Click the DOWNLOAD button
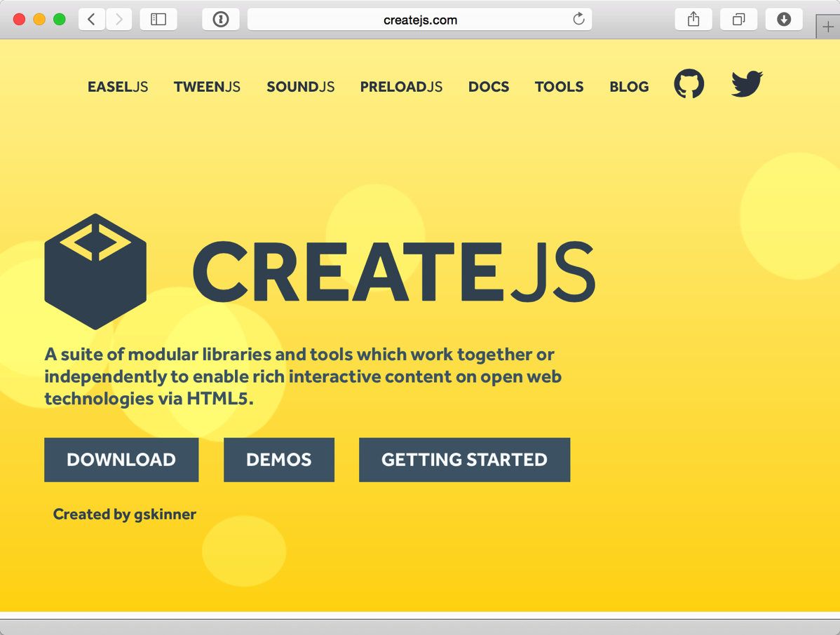Image resolution: width=840 pixels, height=635 pixels. 121,460
